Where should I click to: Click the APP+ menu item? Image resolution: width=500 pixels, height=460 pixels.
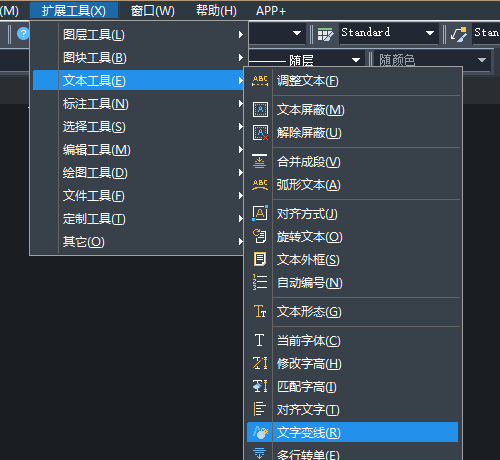click(271, 11)
